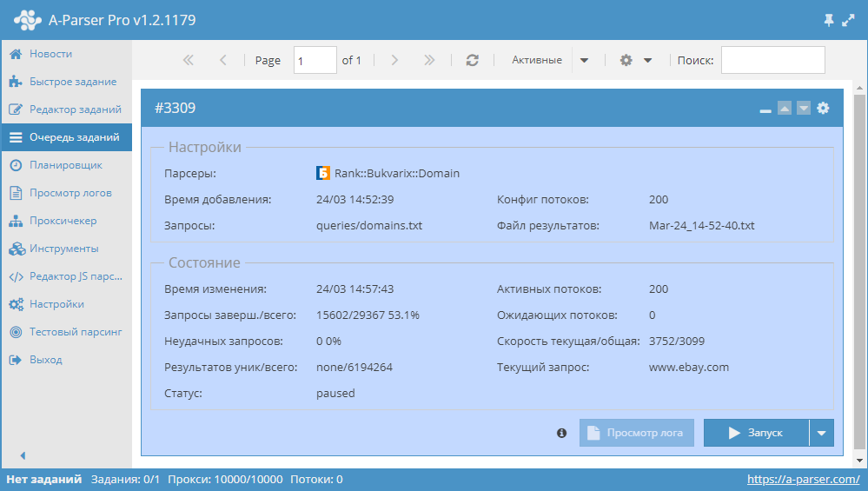The width and height of the screenshot is (868, 491).
Task: Click the toolbar gear icon
Action: (626, 60)
